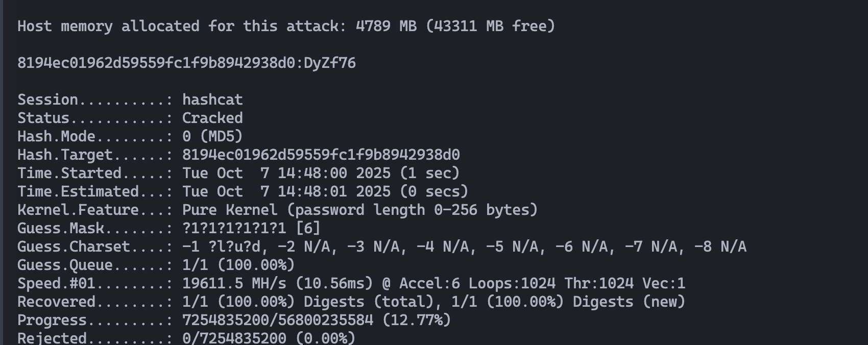
Task: Click the Recovered "Digests (total)" text
Action: [x=369, y=302]
